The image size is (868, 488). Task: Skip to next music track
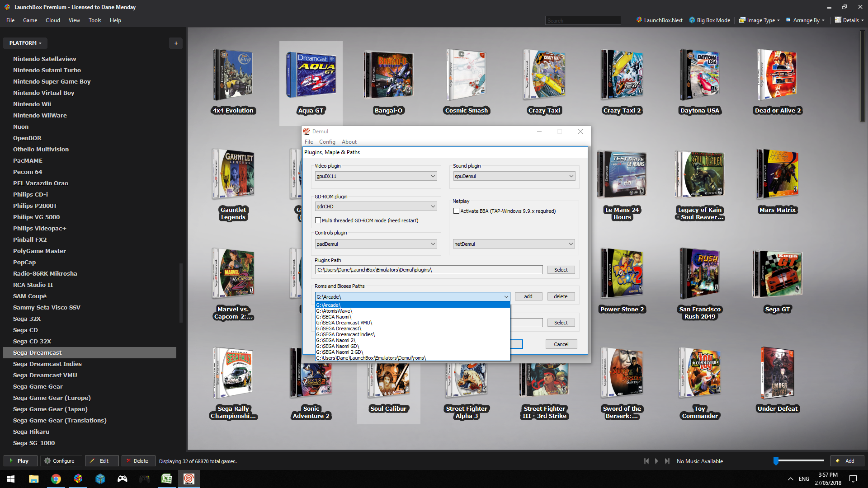(x=667, y=461)
